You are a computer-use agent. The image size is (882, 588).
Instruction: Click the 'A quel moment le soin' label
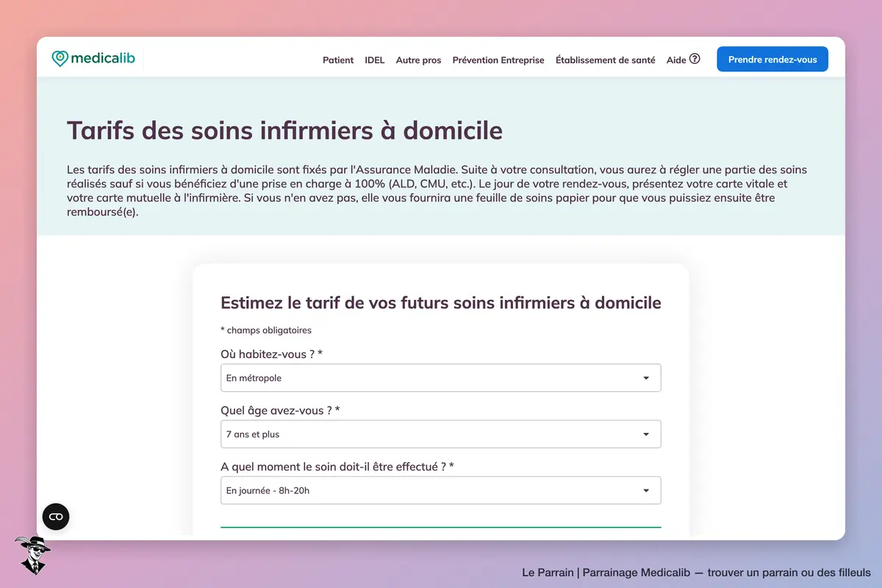click(x=337, y=467)
